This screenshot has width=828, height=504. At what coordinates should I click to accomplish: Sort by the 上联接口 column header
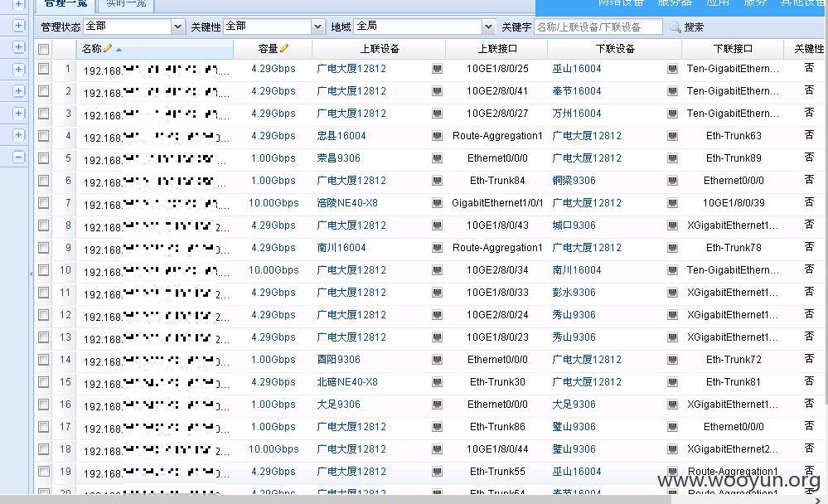[497, 49]
